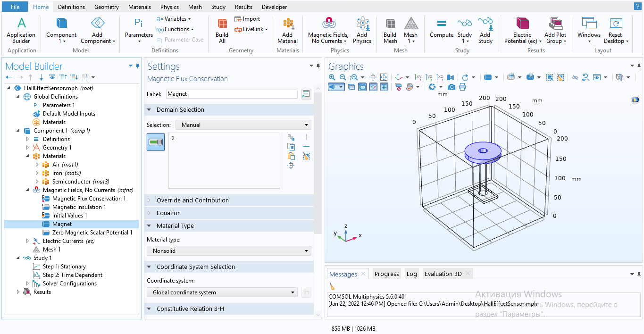Screen dimensions: 644x334
Task: Expand the Override and Contribution section
Action: point(192,200)
